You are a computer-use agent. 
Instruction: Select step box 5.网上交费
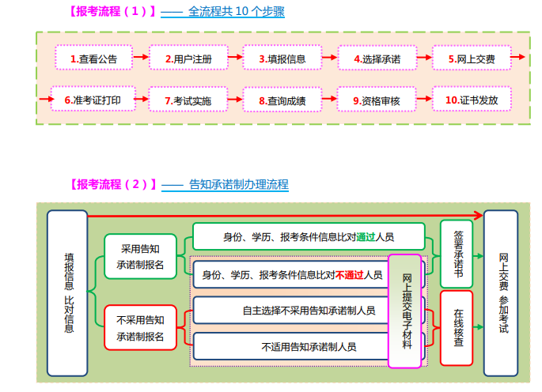(x=472, y=58)
